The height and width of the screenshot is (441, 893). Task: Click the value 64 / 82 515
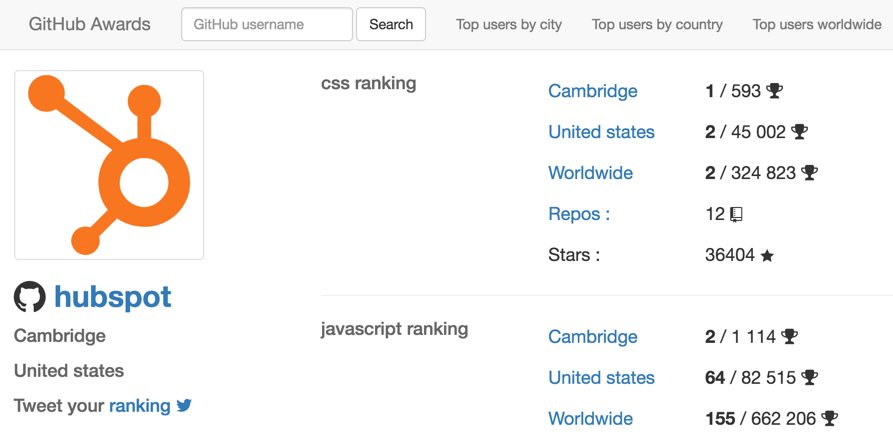pos(751,378)
